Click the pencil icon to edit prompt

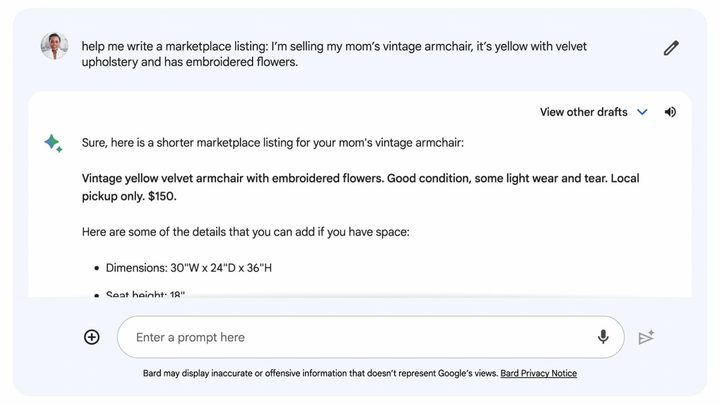tap(671, 48)
